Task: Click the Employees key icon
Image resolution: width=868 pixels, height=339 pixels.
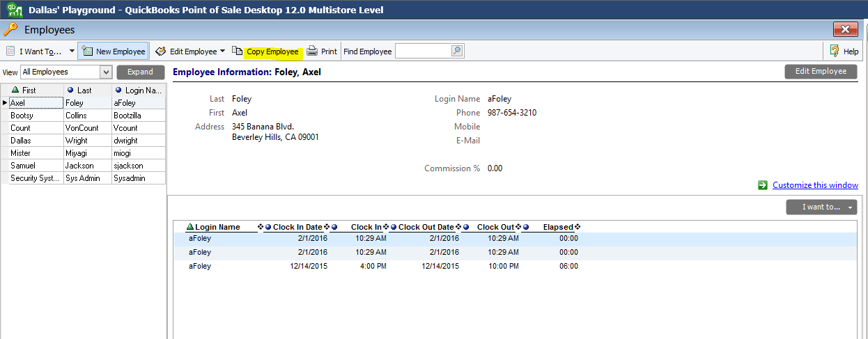Action: 10,29
